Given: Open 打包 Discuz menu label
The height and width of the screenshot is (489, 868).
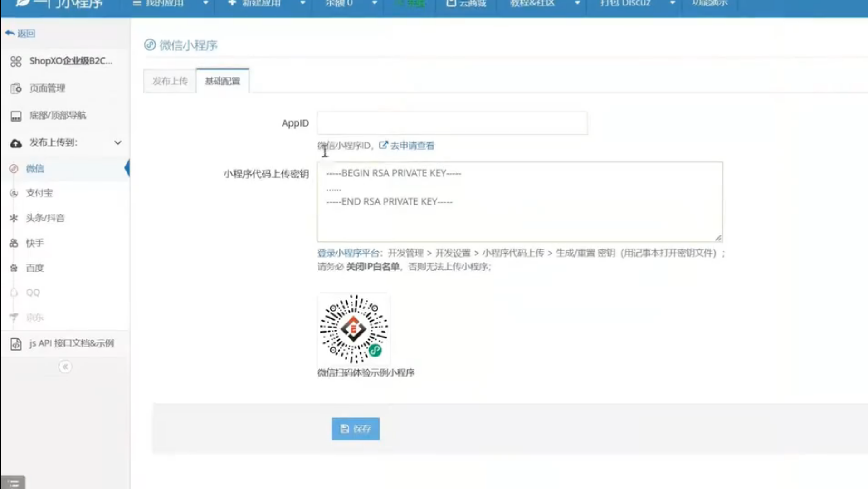Looking at the screenshot, I should click(625, 4).
